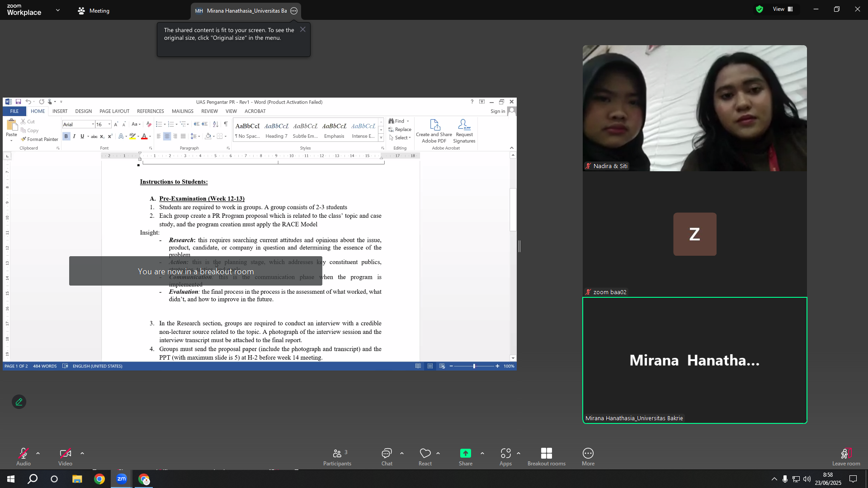Toggle Superscript formatting
The width and height of the screenshot is (868, 488).
coord(110,136)
